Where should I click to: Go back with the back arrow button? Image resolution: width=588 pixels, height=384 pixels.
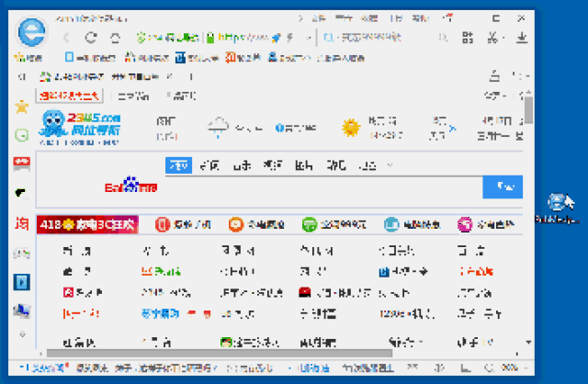[x=67, y=37]
